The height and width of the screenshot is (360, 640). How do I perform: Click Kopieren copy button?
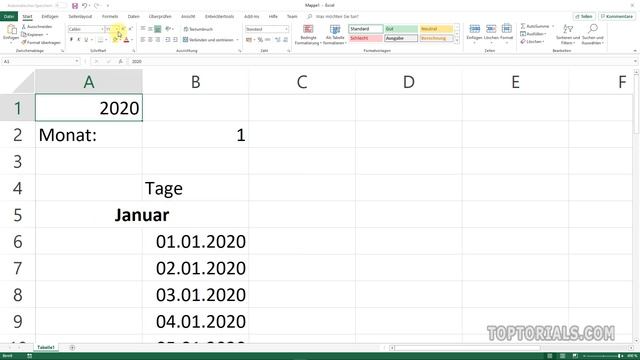pos(34,34)
